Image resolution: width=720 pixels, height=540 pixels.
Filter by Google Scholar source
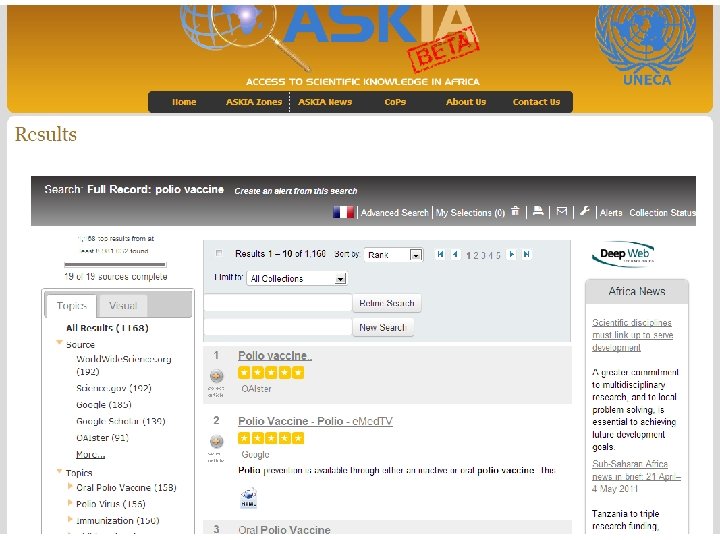(x=121, y=421)
